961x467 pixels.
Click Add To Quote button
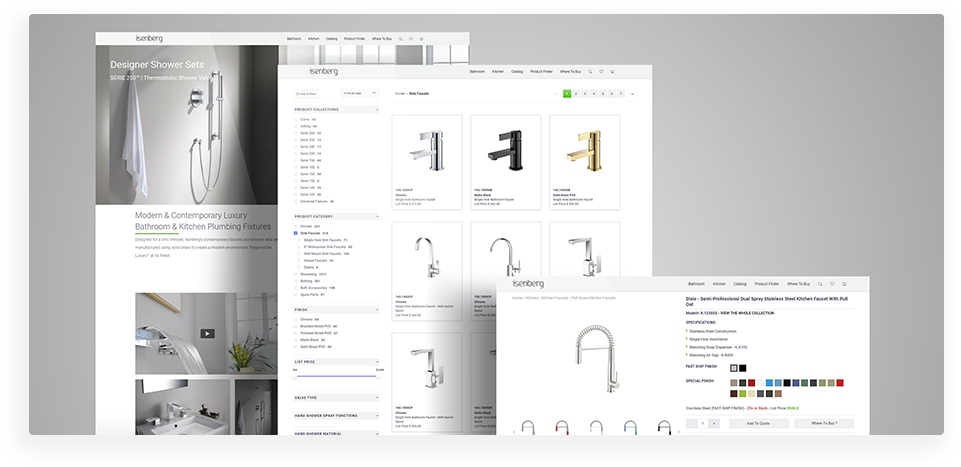[758, 423]
